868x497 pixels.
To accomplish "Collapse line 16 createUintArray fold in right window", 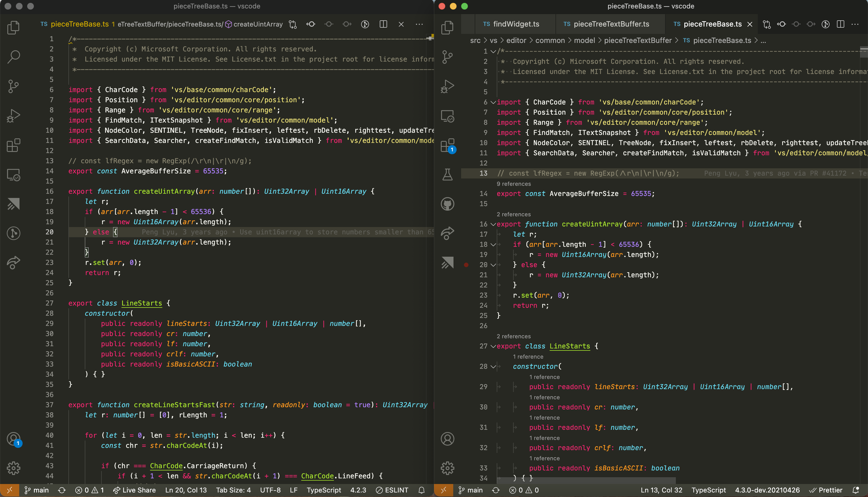I will (493, 224).
